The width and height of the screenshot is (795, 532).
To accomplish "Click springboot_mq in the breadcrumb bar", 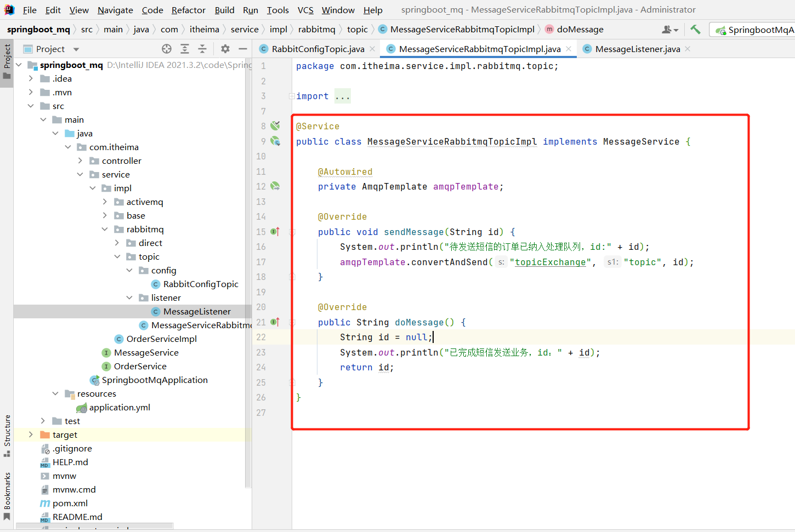I will (38, 30).
